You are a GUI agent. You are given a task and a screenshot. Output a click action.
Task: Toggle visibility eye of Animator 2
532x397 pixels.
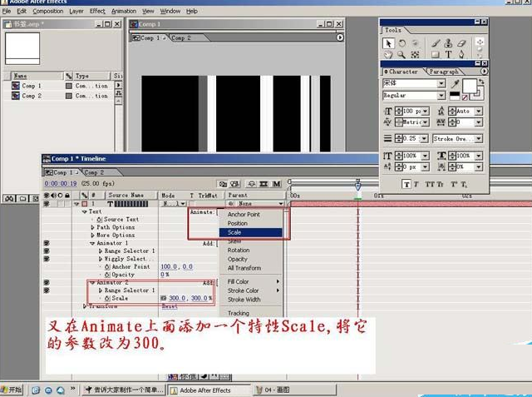coord(47,282)
